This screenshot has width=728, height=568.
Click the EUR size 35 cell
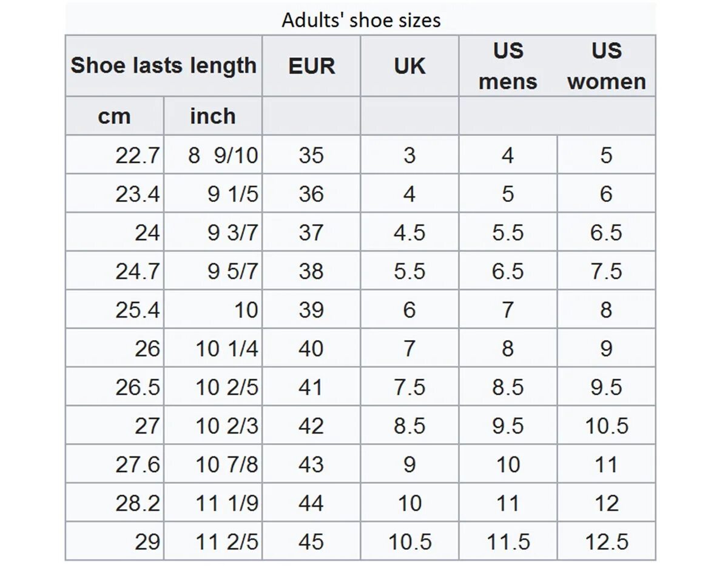click(311, 155)
